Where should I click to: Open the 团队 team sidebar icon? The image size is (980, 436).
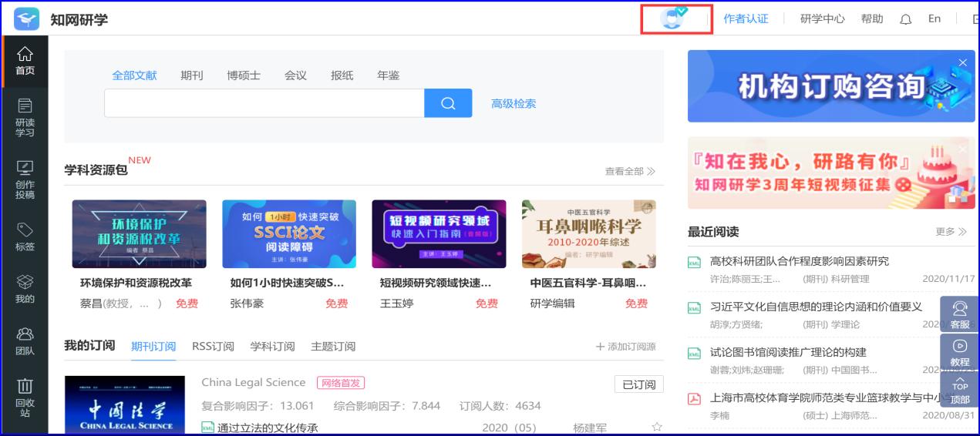[25, 341]
